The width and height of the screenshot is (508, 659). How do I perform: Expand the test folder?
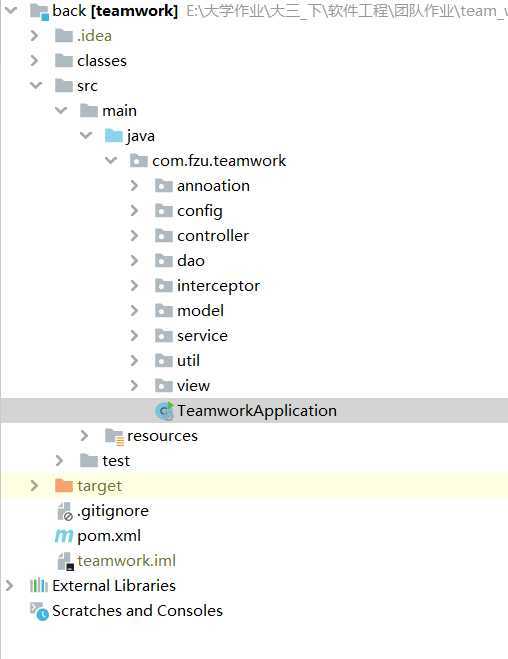coord(59,461)
